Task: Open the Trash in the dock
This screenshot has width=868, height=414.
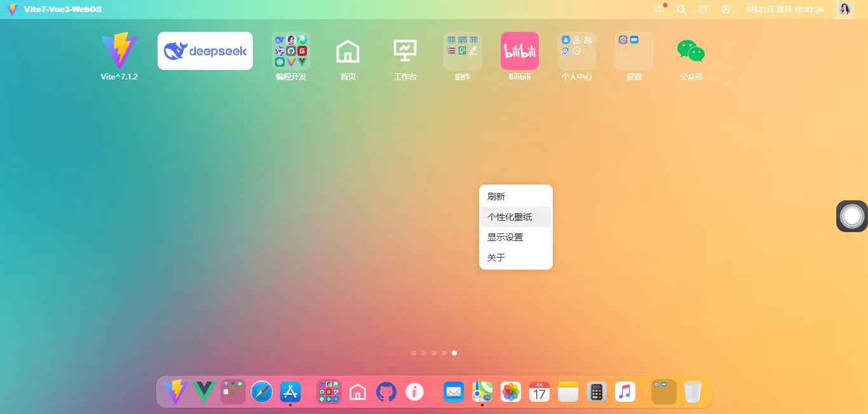Action: click(692, 392)
